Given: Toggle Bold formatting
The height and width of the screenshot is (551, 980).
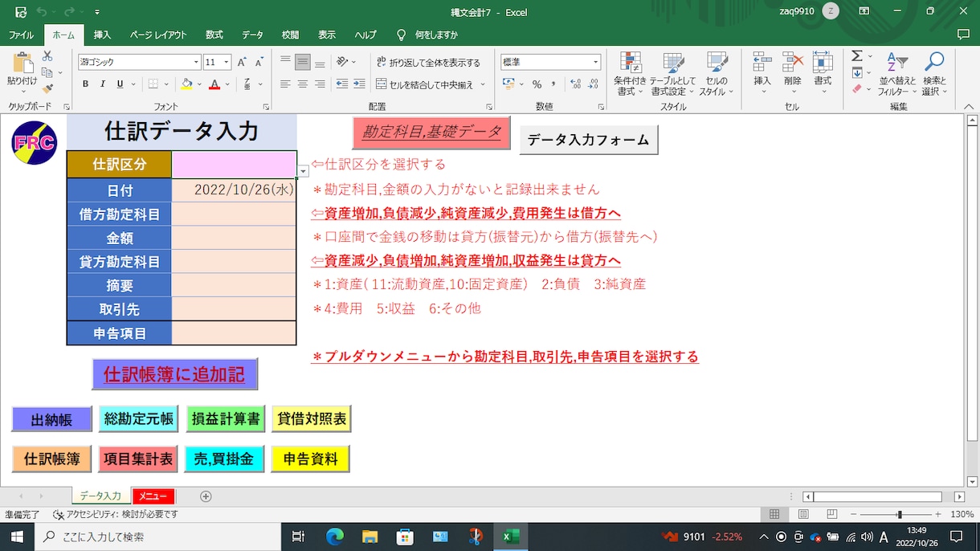Looking at the screenshot, I should 85,84.
